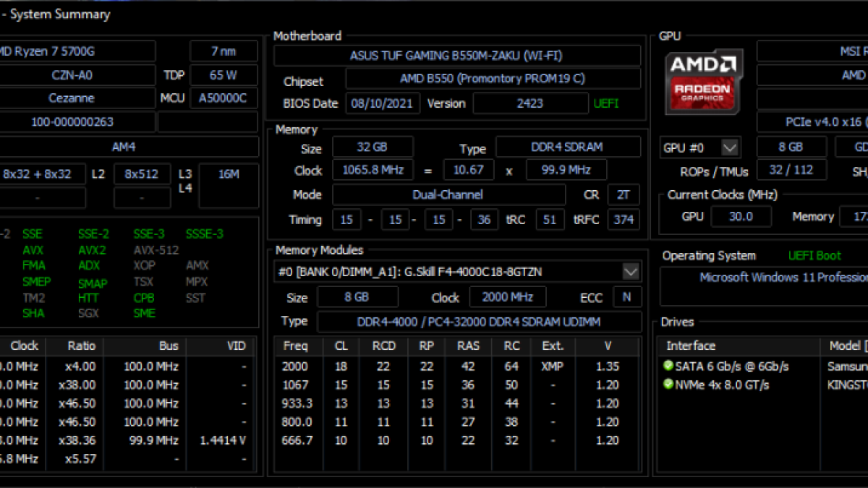Select the 8 GB memory module size field
Viewport: 868px width, 488px height.
click(x=357, y=297)
